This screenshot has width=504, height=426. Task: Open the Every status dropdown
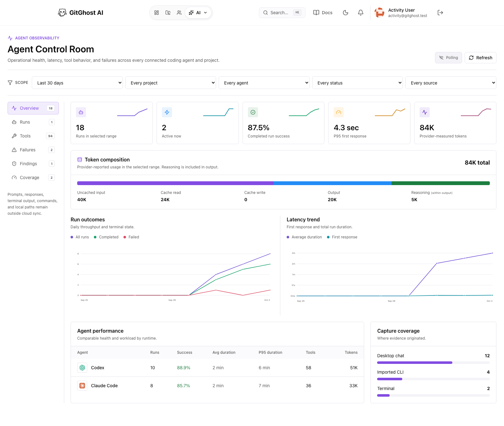click(358, 83)
